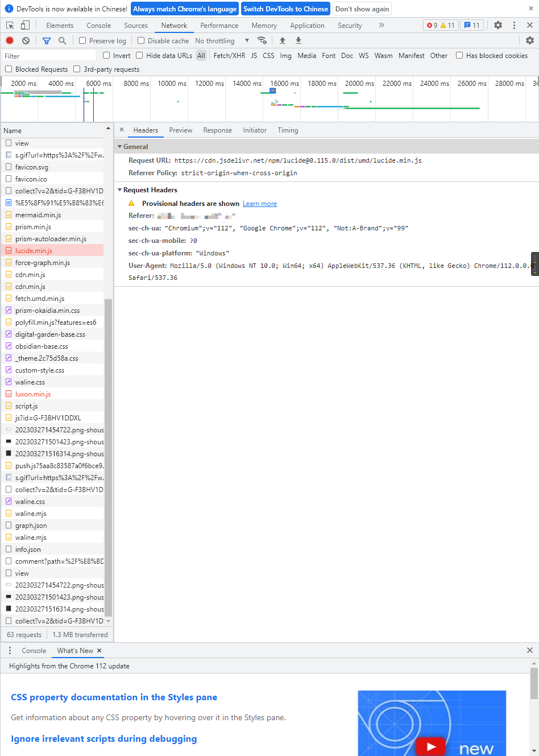Open Console errors via red error counter
This screenshot has width=539, height=756.
tap(430, 26)
